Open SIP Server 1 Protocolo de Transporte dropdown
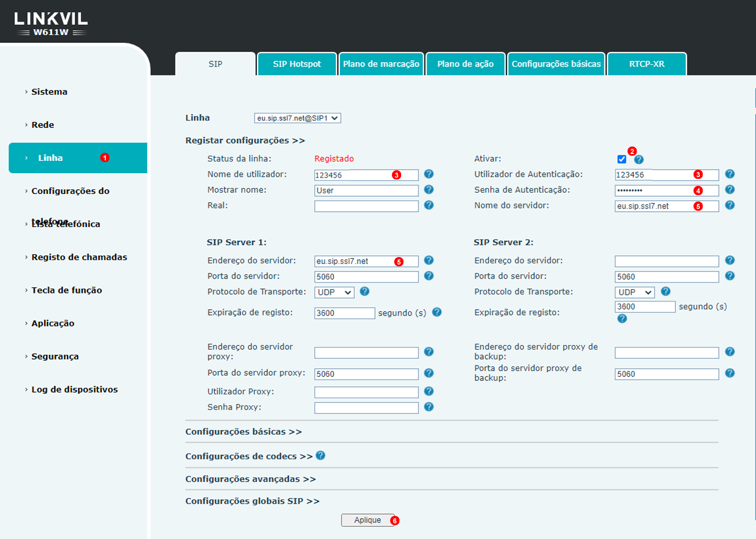This screenshot has height=539, width=756. [334, 292]
